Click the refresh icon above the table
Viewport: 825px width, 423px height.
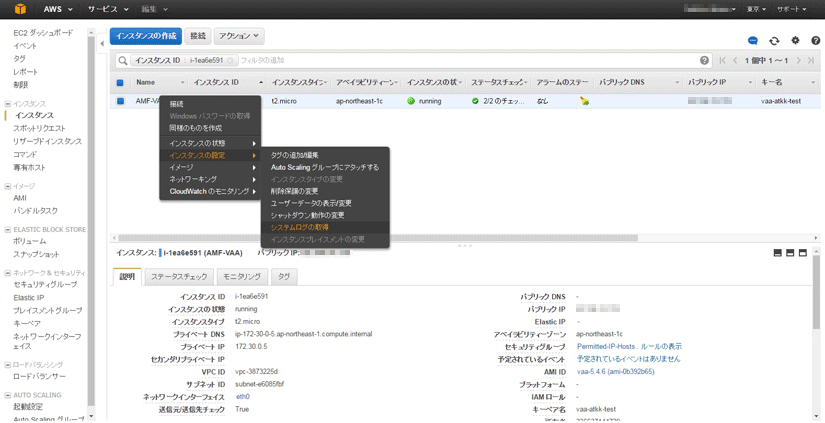[774, 40]
